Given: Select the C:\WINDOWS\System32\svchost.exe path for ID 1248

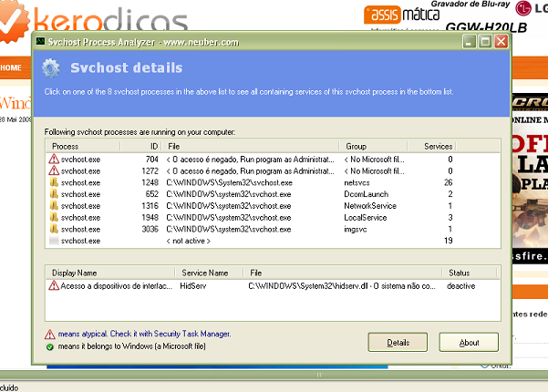Looking at the screenshot, I should click(x=229, y=182).
